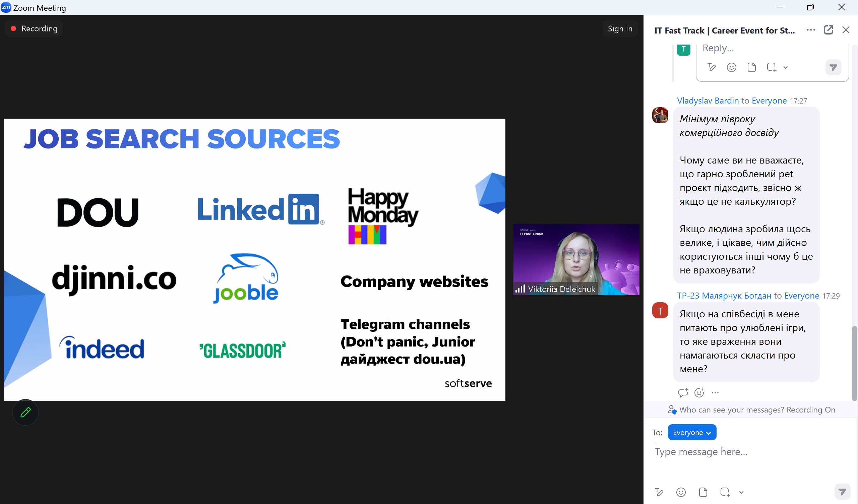Add reaction to Малярчук's message
Screen dimensions: 858x504
coord(699,393)
